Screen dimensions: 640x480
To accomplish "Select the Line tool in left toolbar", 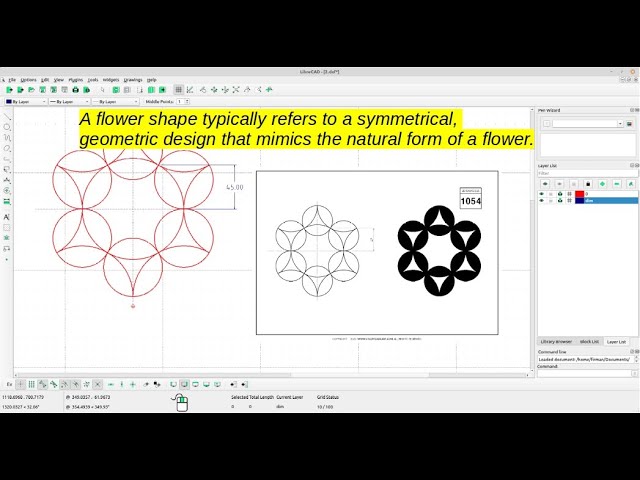I will (7, 117).
